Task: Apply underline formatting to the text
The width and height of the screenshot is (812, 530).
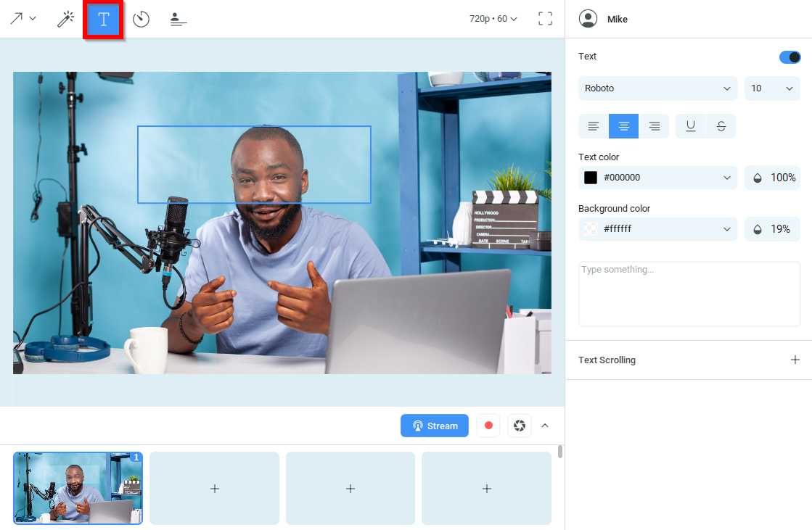Action: click(690, 125)
